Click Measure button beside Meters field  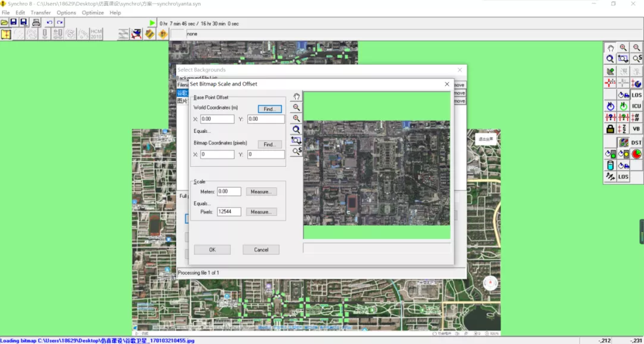pyautogui.click(x=261, y=192)
